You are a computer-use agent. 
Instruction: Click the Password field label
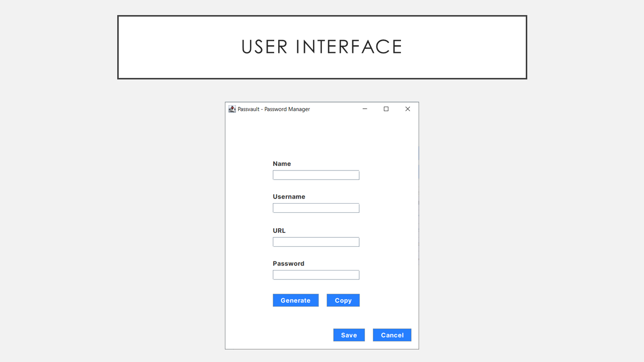[x=288, y=263]
